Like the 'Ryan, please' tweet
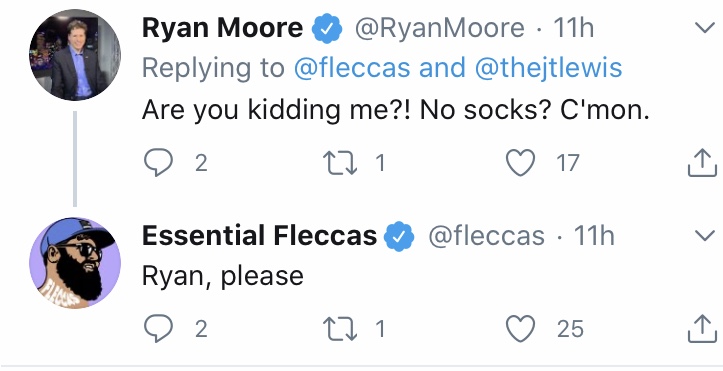This screenshot has height=371, width=723. pyautogui.click(x=521, y=329)
